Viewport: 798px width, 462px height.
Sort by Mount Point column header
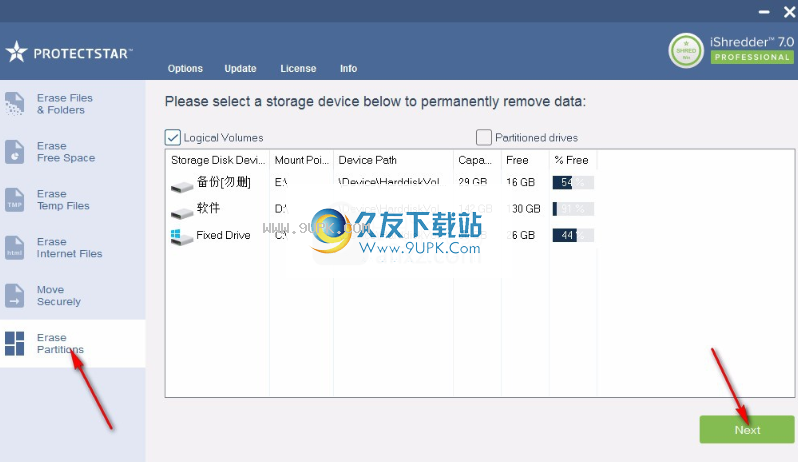pyautogui.click(x=301, y=160)
